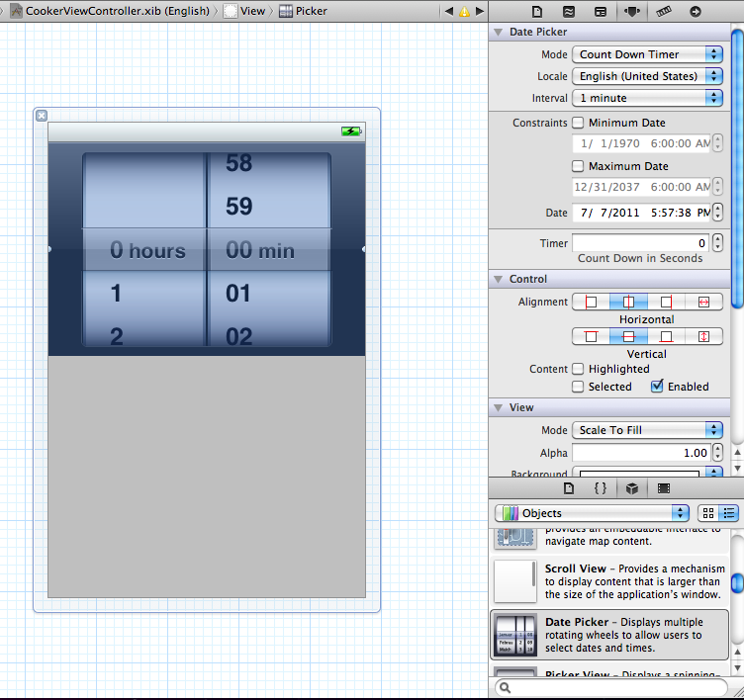Click the Date Picker library thumbnail
Image resolution: width=744 pixels, height=700 pixels.
click(x=515, y=635)
